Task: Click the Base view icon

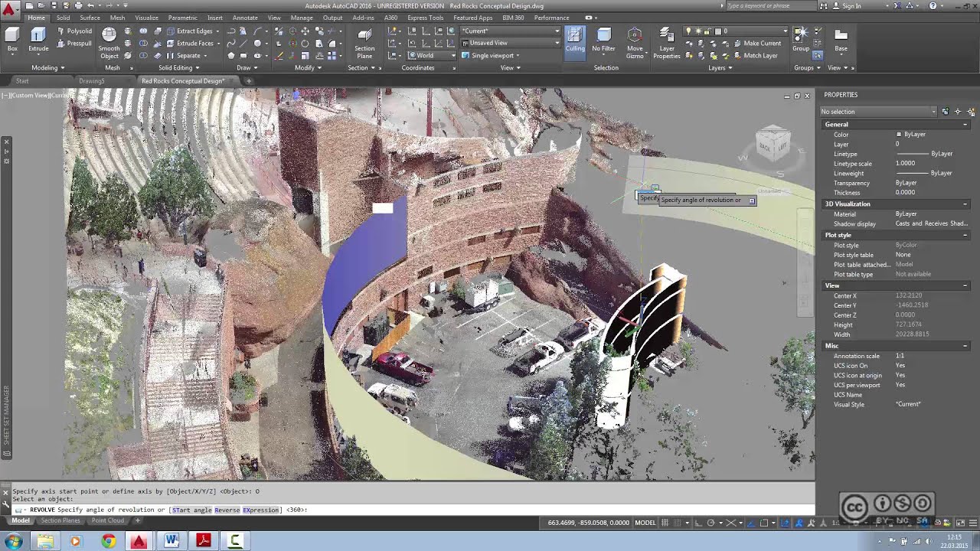Action: pyautogui.click(x=841, y=40)
